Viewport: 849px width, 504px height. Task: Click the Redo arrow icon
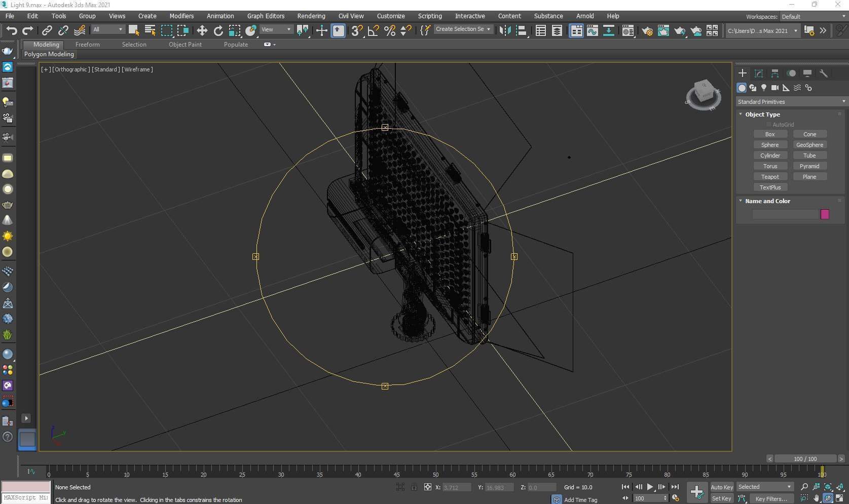click(28, 30)
